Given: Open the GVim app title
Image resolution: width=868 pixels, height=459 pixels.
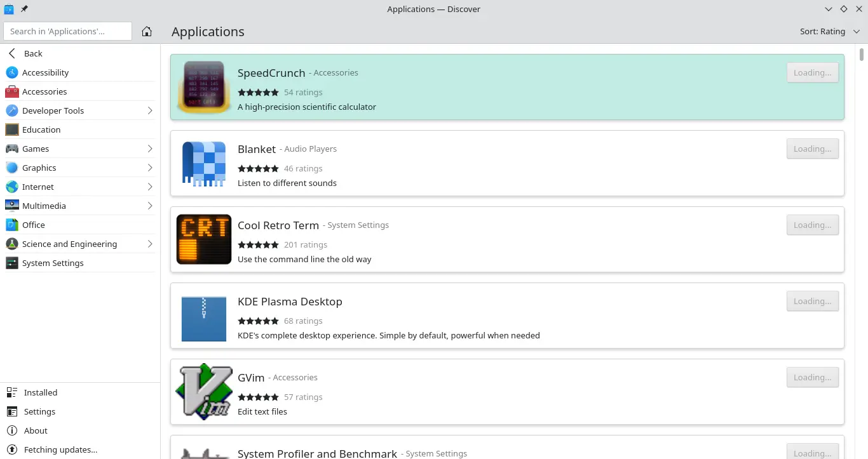Looking at the screenshot, I should [251, 378].
